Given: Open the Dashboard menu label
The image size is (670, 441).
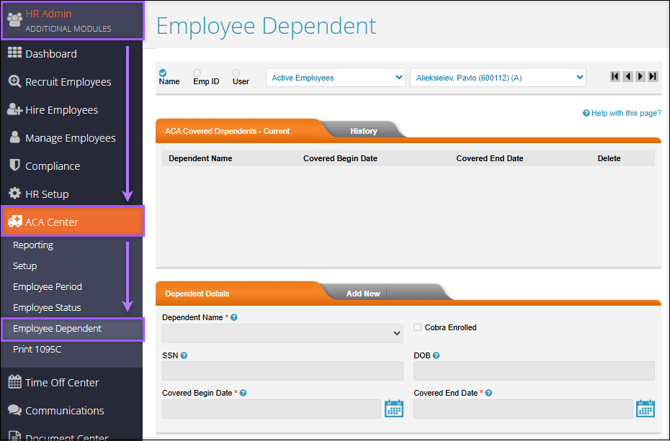Looking at the screenshot, I should [x=51, y=54].
